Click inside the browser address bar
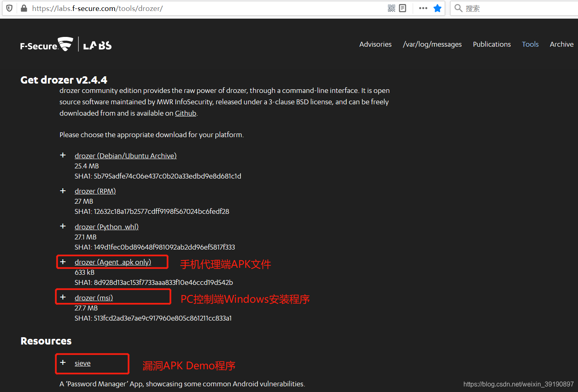Screen dimensions: 578x392 tap(162, 8)
